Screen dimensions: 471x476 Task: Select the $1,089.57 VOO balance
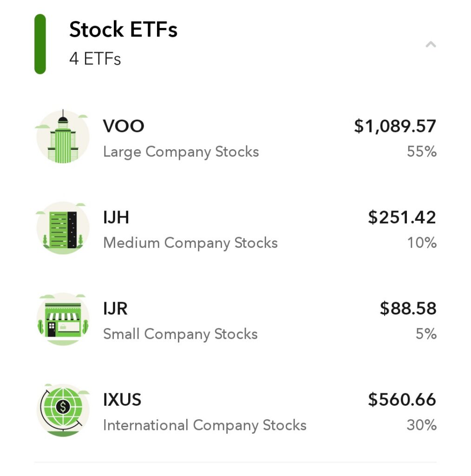395,126
